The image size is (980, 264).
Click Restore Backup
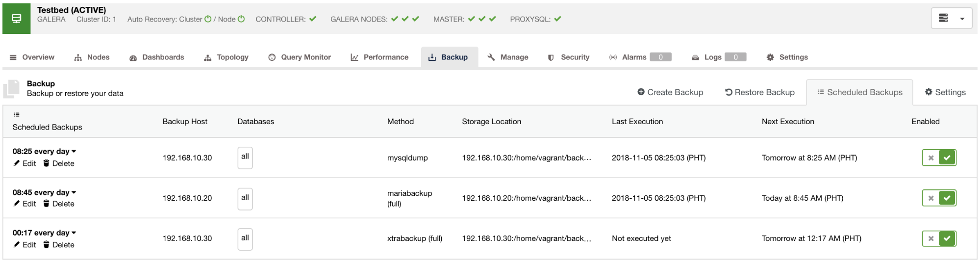click(x=760, y=92)
